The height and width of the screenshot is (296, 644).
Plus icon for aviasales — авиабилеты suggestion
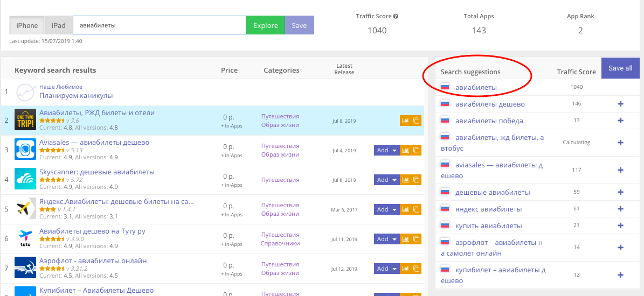pos(621,170)
